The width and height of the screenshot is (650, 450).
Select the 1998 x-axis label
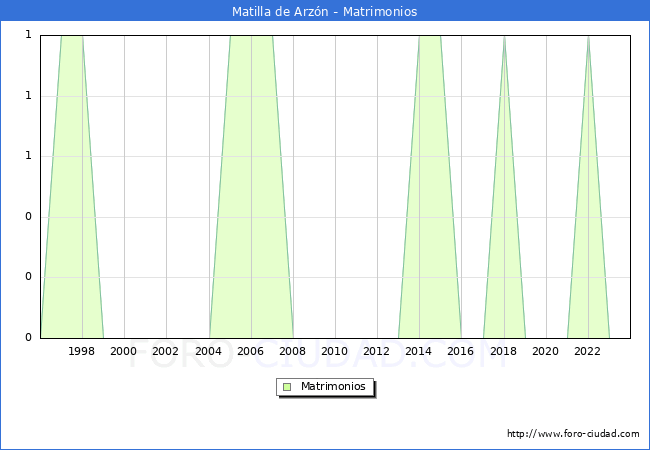pos(81,351)
